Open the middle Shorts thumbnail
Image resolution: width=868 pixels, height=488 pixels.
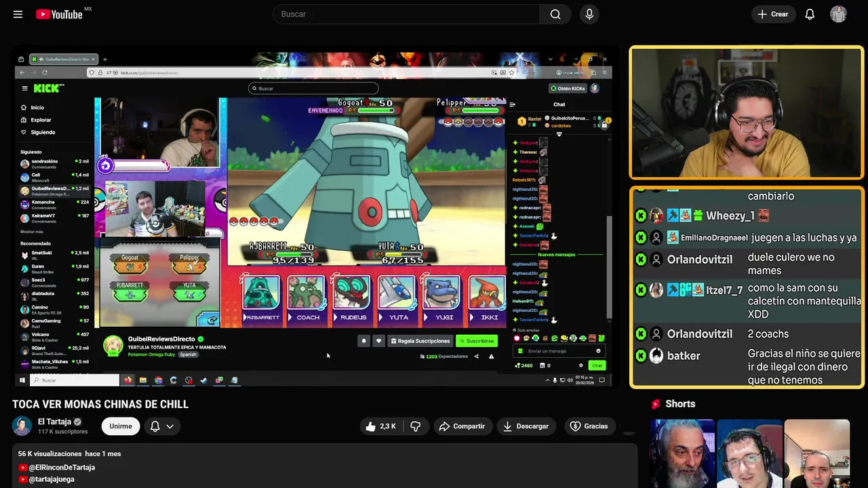tap(749, 453)
